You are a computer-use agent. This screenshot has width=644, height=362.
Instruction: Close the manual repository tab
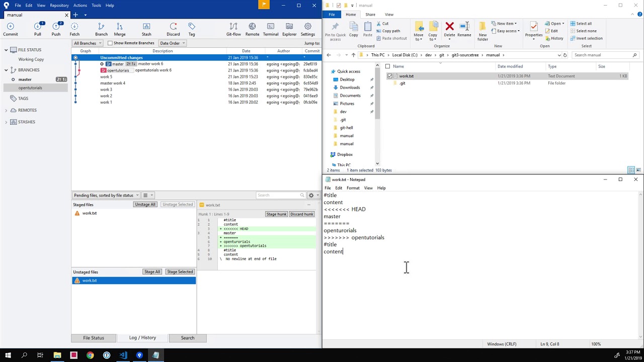[66, 15]
